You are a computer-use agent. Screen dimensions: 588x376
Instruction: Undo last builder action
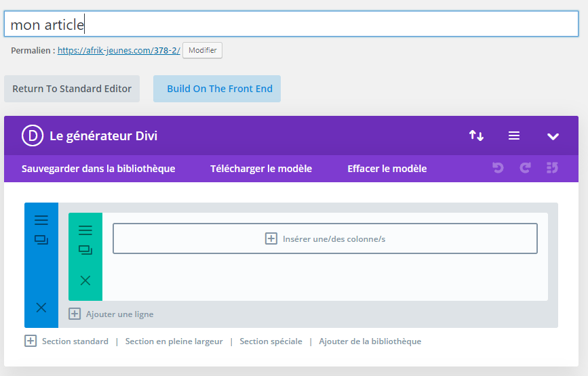click(x=498, y=168)
